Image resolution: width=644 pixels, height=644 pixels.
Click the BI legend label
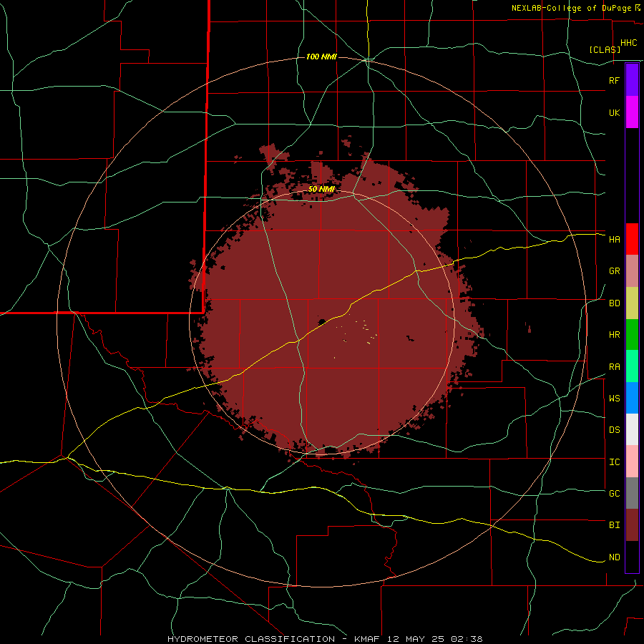coord(614,525)
